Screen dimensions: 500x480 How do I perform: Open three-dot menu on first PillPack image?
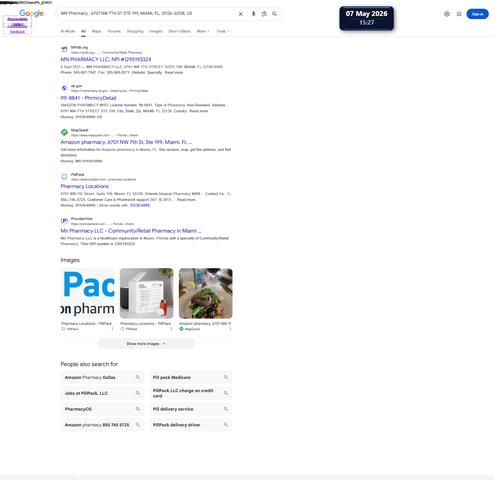click(x=112, y=329)
